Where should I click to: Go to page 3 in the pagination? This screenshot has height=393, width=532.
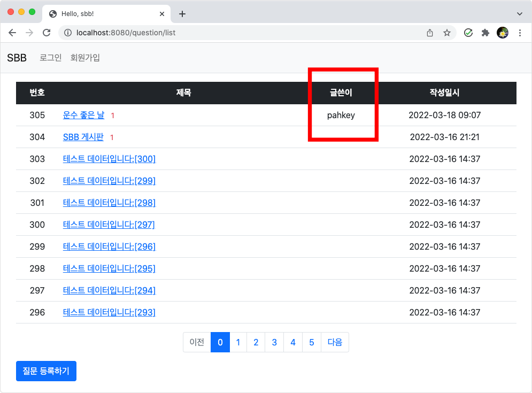274,342
